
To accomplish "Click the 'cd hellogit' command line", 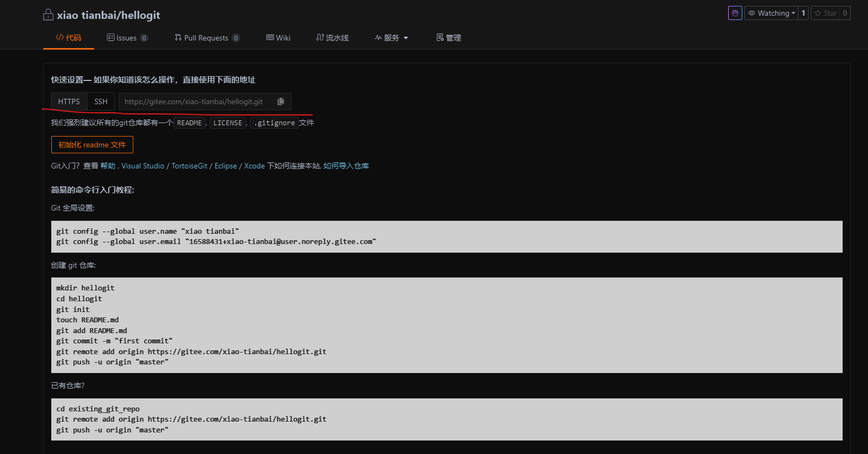I will pyautogui.click(x=79, y=299).
